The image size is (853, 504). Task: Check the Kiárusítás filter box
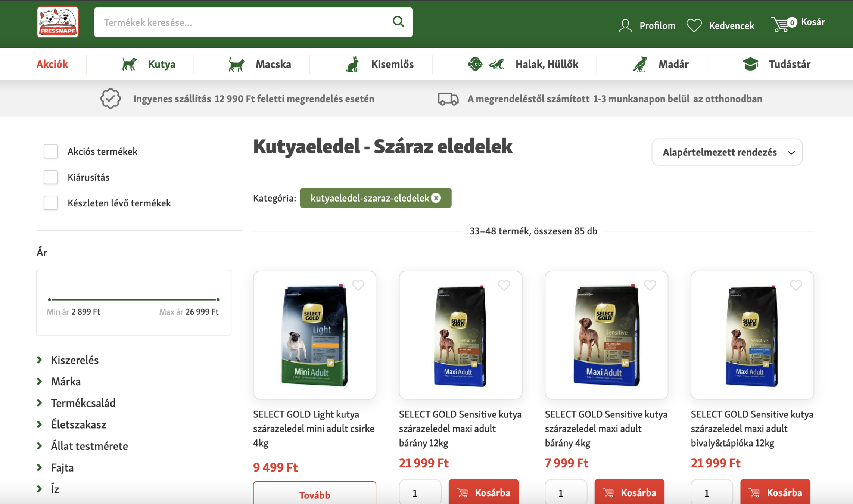51,177
